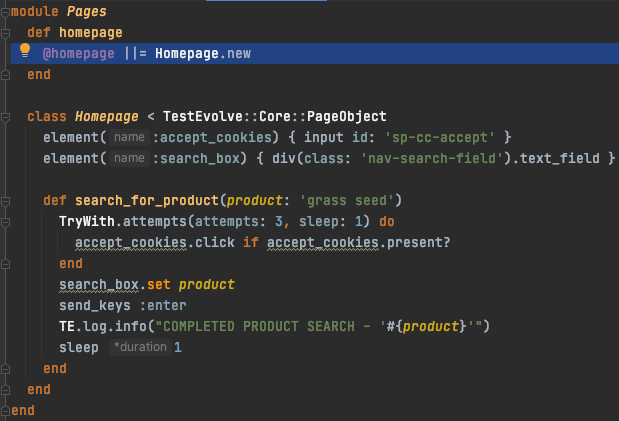Click the underlined 'search_box' before '.set'
Viewport: 619px width, 421px height.
99,285
